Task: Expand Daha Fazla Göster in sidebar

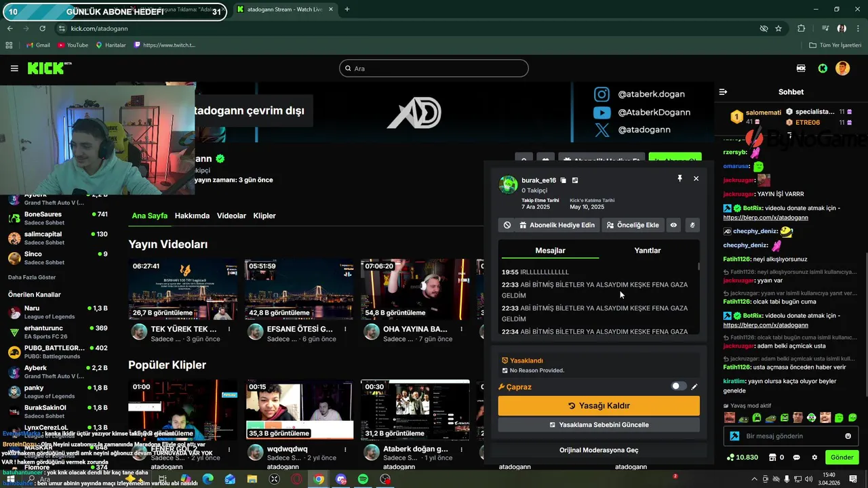Action: pyautogui.click(x=32, y=277)
